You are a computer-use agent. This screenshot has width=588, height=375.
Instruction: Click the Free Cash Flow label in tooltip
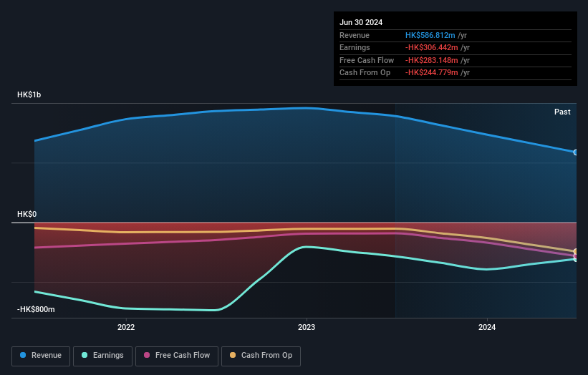pos(367,60)
